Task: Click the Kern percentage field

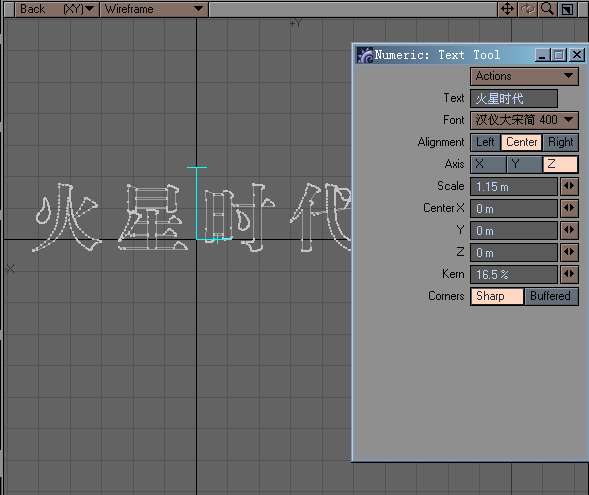Action: [x=513, y=274]
